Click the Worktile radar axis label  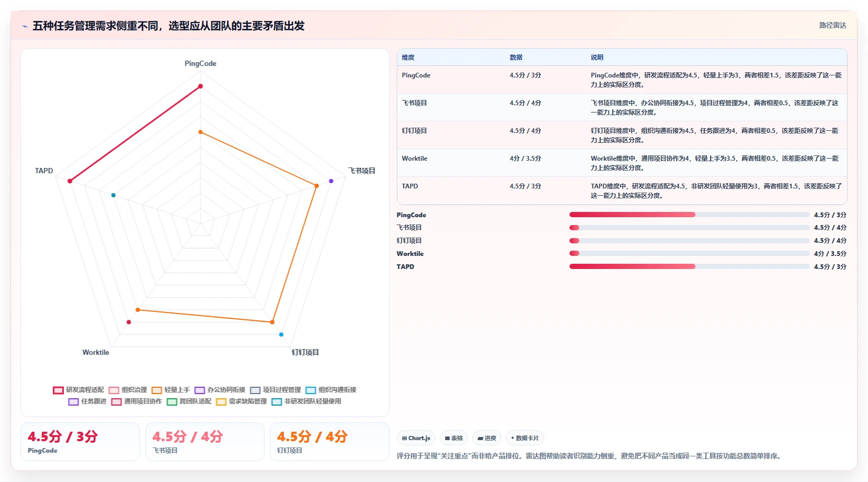[96, 352]
